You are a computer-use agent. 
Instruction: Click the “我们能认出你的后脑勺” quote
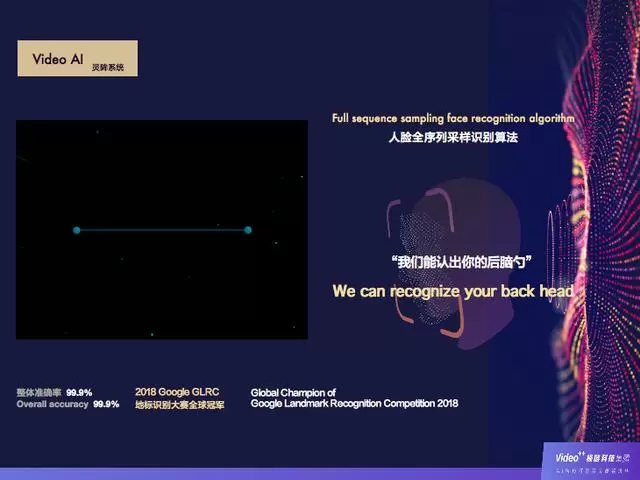pos(461,262)
